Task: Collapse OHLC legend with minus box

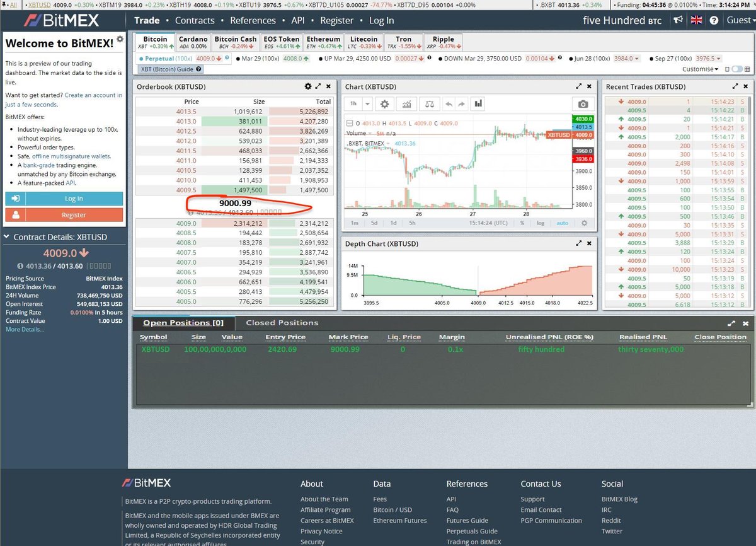Action: click(350, 124)
